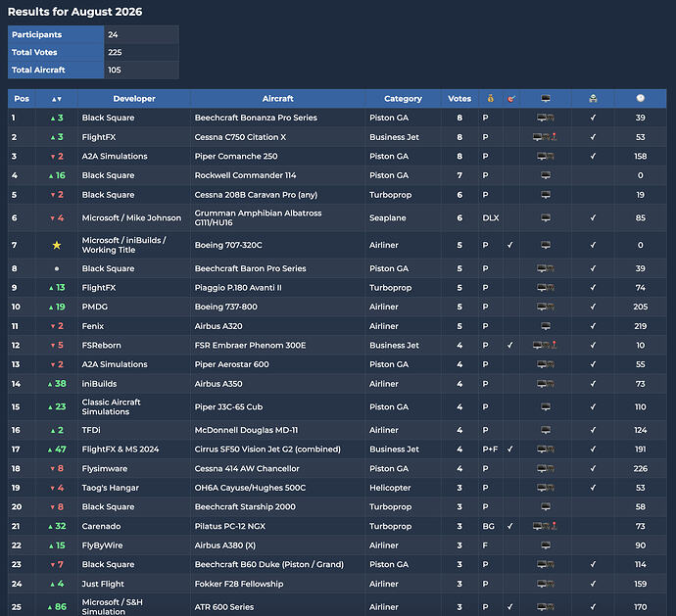Sort table by the Votes column header
The height and width of the screenshot is (616, 676).
(x=459, y=99)
